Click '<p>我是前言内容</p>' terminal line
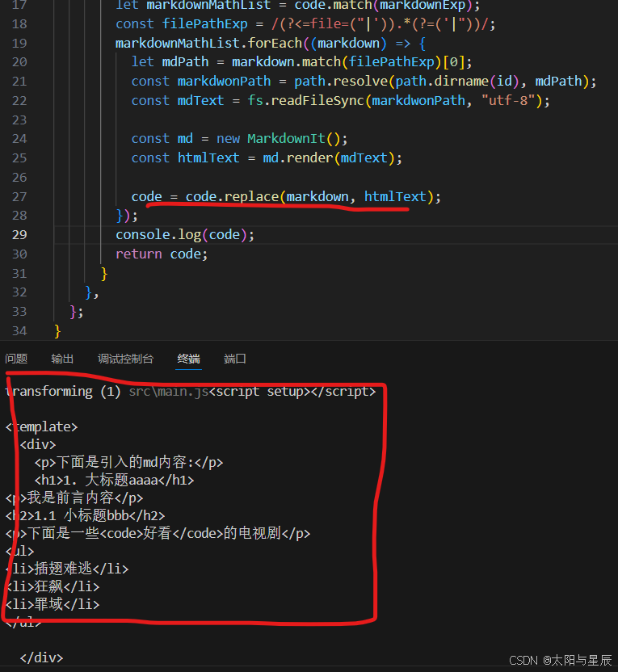Image resolution: width=618 pixels, height=672 pixels. (74, 498)
